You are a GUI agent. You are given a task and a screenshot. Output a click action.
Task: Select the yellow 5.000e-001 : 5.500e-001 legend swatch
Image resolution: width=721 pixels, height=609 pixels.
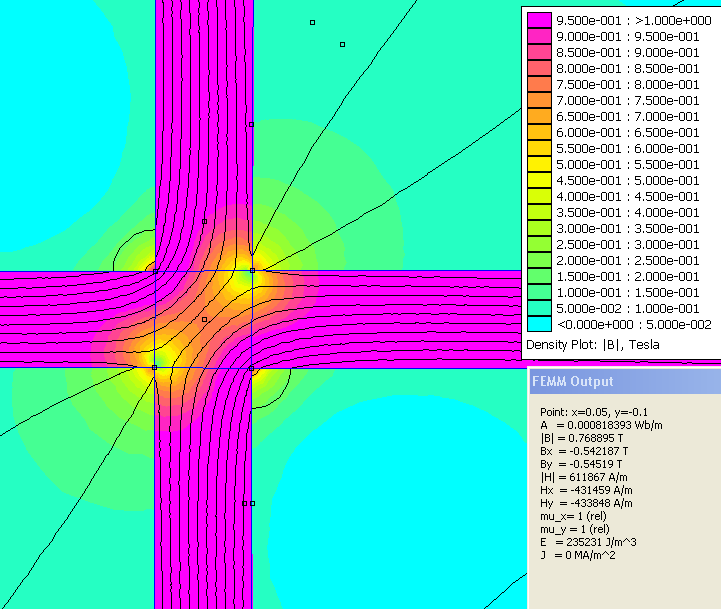(x=539, y=164)
